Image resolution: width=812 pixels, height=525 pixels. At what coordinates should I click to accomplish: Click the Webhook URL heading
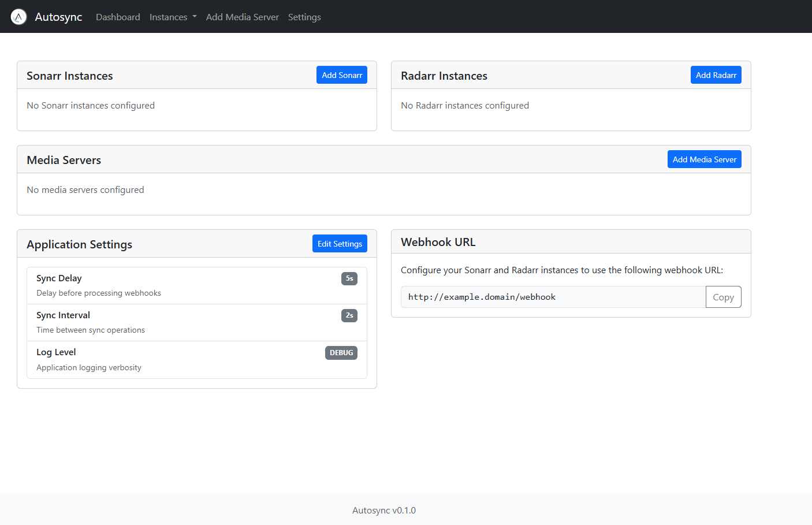[438, 242]
